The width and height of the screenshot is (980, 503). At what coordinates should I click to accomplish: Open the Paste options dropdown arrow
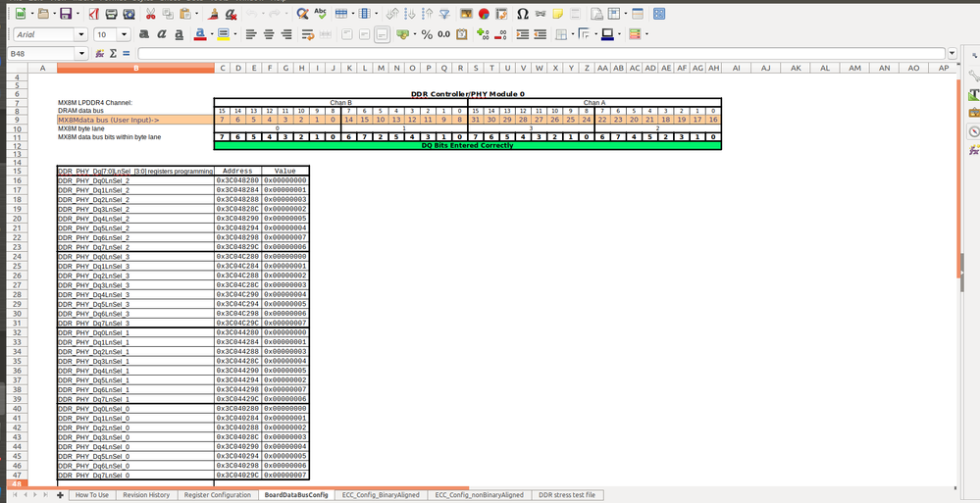[195, 13]
